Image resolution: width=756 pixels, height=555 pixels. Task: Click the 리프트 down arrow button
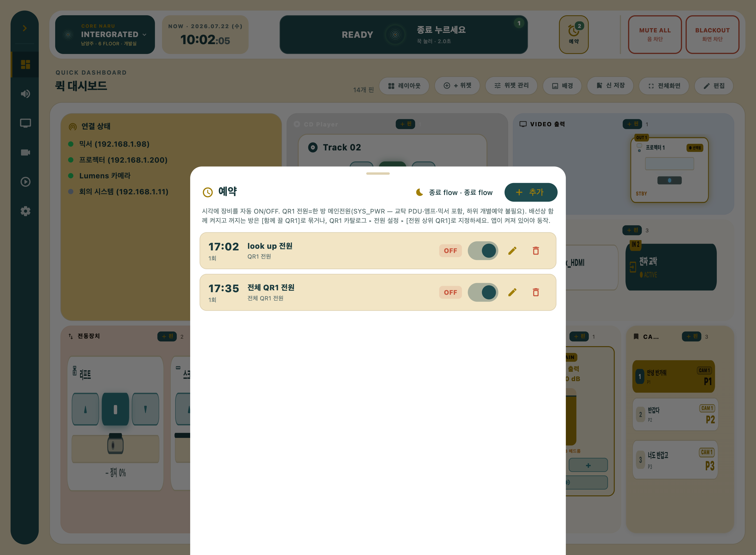coord(145,409)
